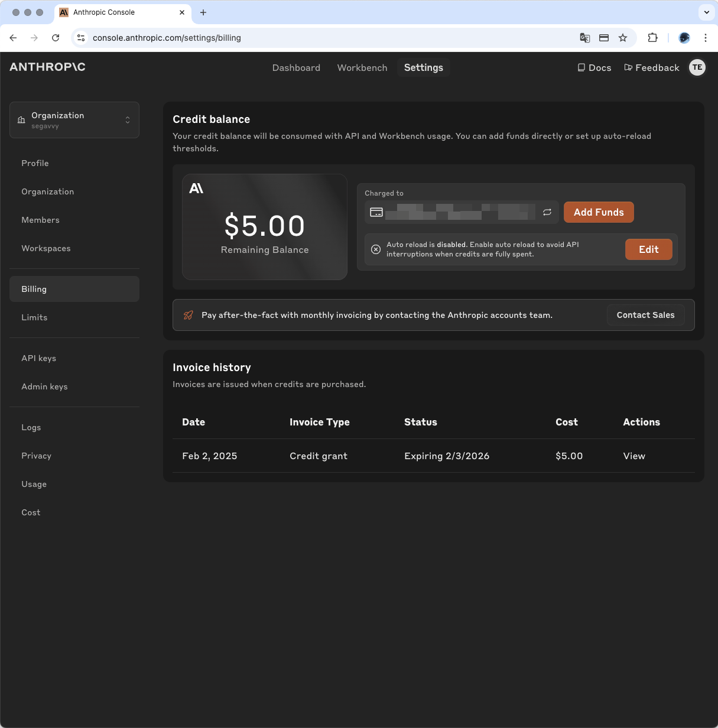
Task: Open the Dashboard tab
Action: point(296,68)
